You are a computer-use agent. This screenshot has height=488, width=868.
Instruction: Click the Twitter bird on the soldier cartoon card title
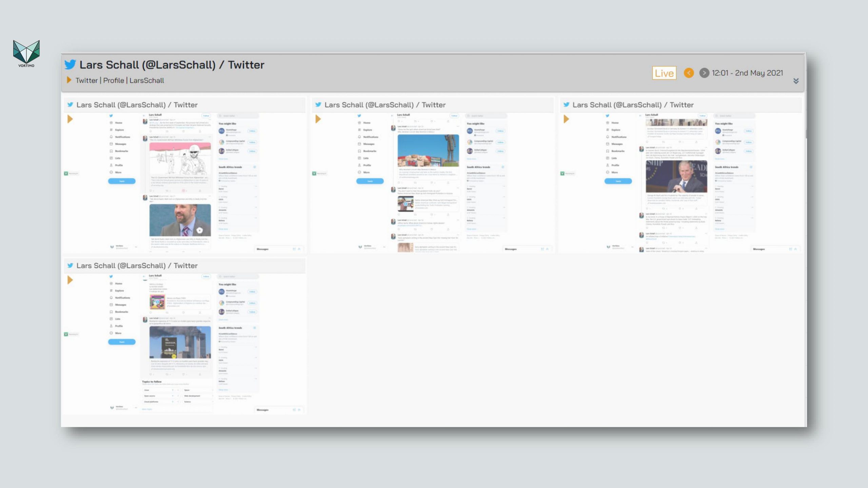(70, 105)
